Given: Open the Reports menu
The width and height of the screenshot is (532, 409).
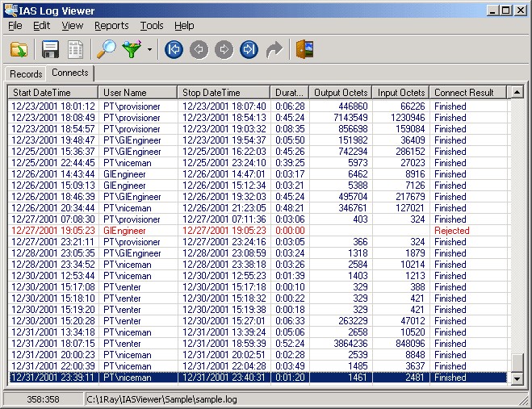Looking at the screenshot, I should tap(111, 26).
